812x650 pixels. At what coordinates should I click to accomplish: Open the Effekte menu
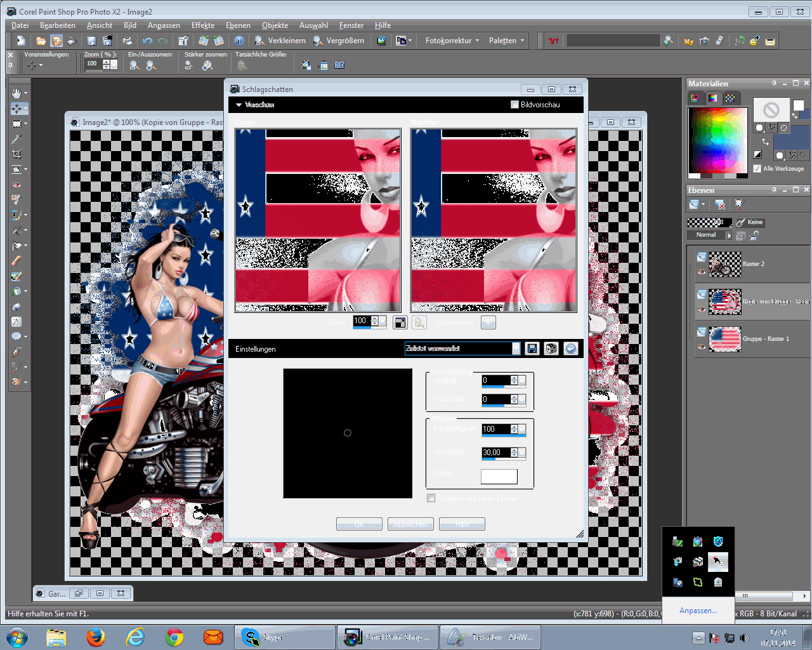203,25
